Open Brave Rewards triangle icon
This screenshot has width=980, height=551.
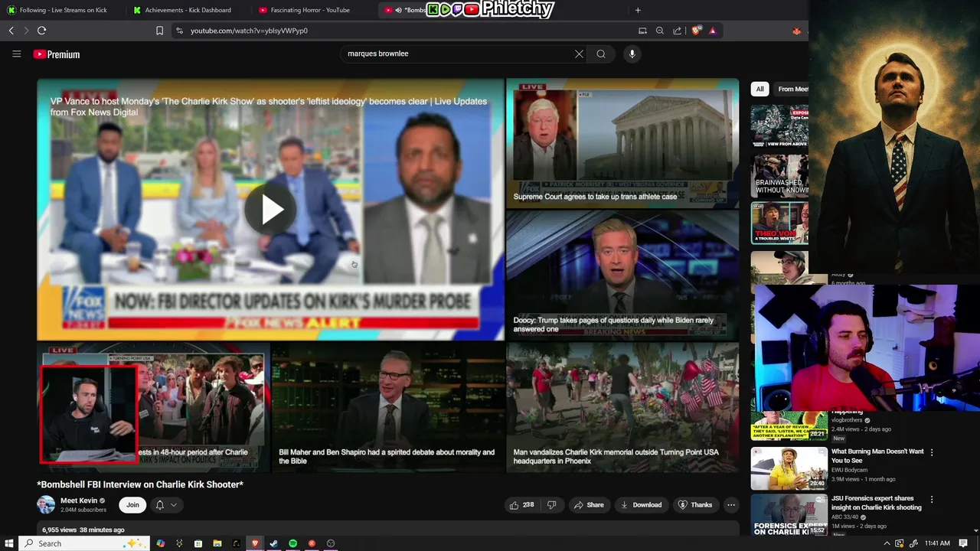pos(713,31)
